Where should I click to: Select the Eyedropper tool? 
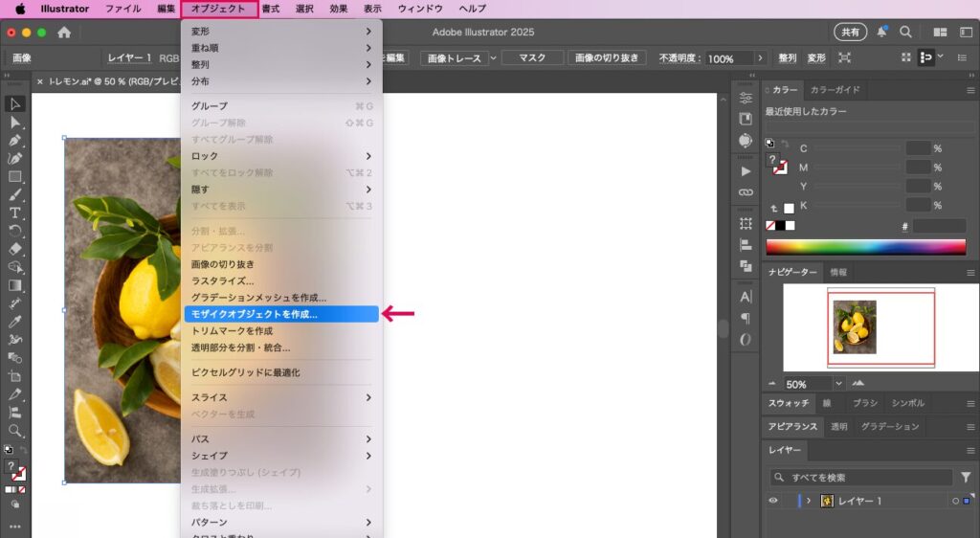coord(15,322)
